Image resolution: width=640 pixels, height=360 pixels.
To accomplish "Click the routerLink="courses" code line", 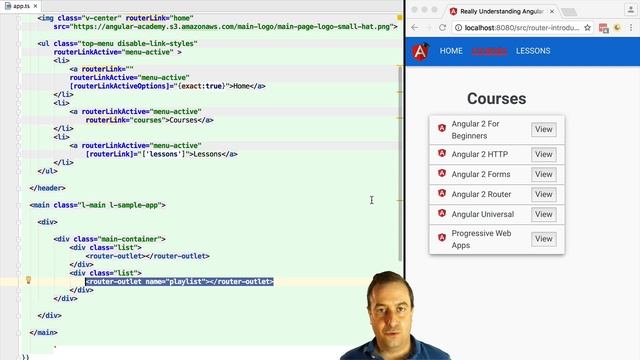I will point(149,120).
